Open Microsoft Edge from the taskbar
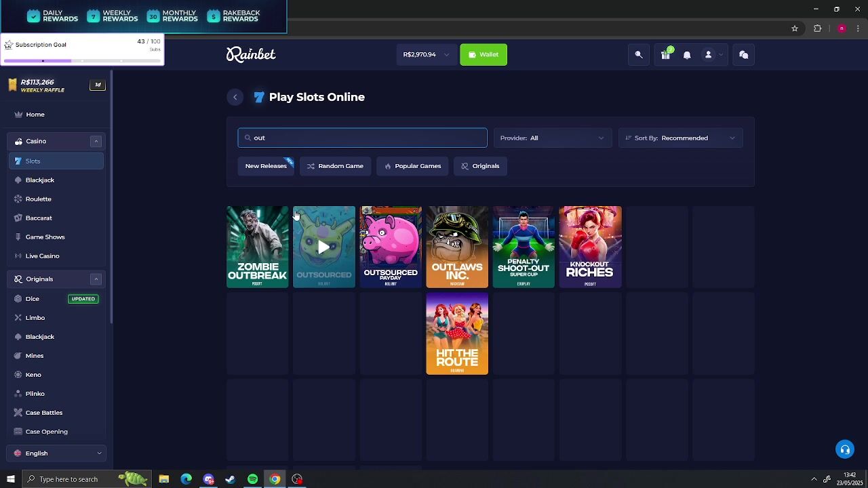Screen dimensions: 868x488 (186, 479)
